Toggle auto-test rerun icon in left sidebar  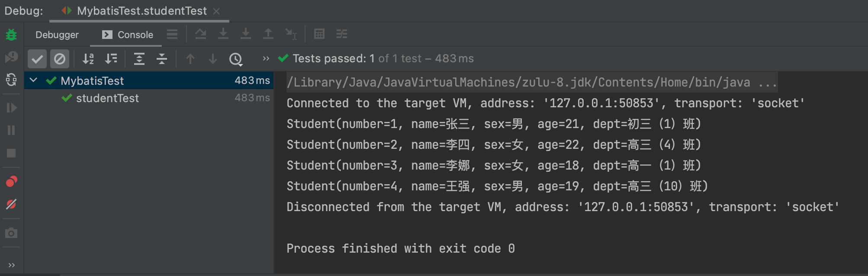pyautogui.click(x=11, y=80)
